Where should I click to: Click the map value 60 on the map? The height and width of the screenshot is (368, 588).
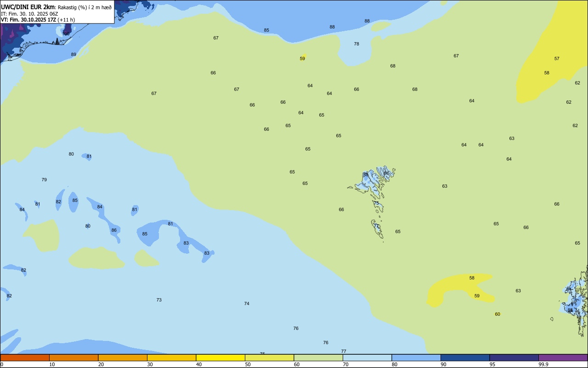[x=498, y=314]
